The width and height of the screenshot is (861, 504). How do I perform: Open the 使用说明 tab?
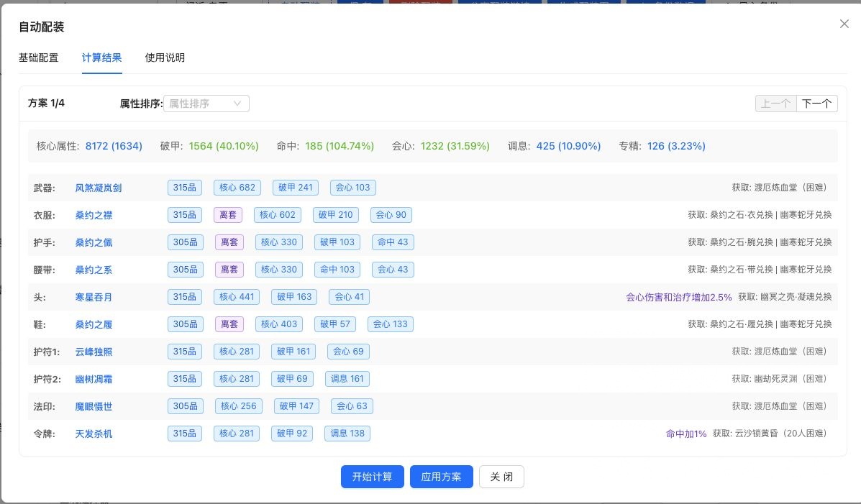tap(165, 58)
